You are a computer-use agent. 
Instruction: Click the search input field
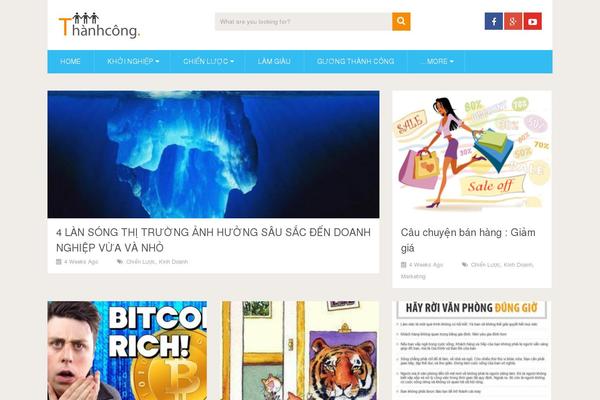(x=303, y=21)
